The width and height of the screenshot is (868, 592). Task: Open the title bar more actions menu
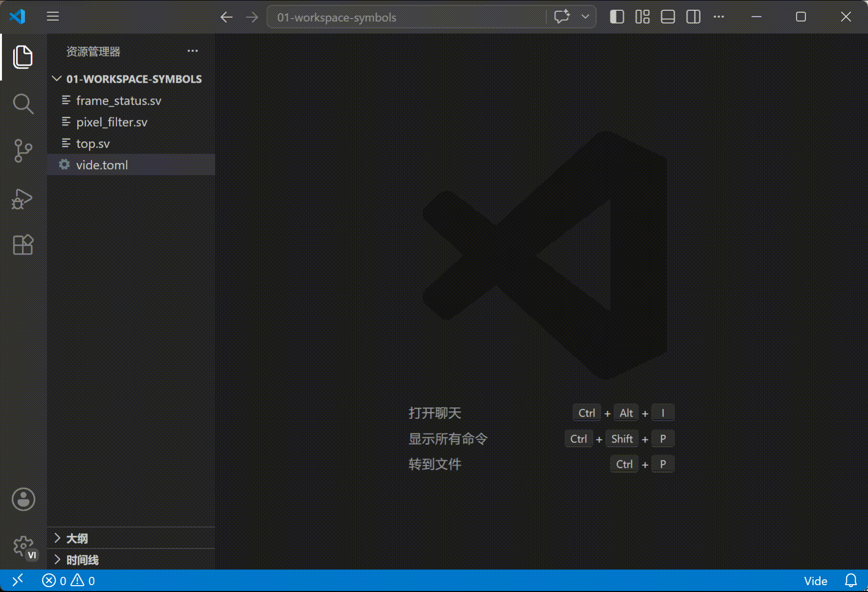(x=719, y=17)
